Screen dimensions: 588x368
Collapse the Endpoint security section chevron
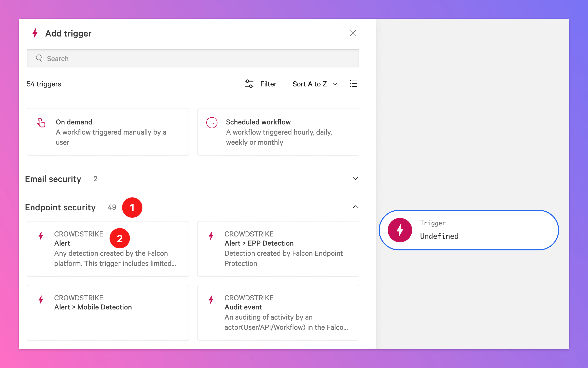point(355,207)
